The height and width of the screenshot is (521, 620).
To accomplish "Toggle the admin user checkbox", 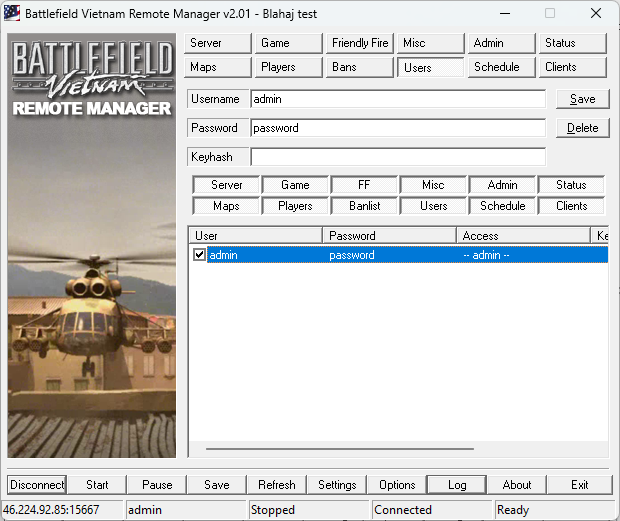I will point(200,255).
